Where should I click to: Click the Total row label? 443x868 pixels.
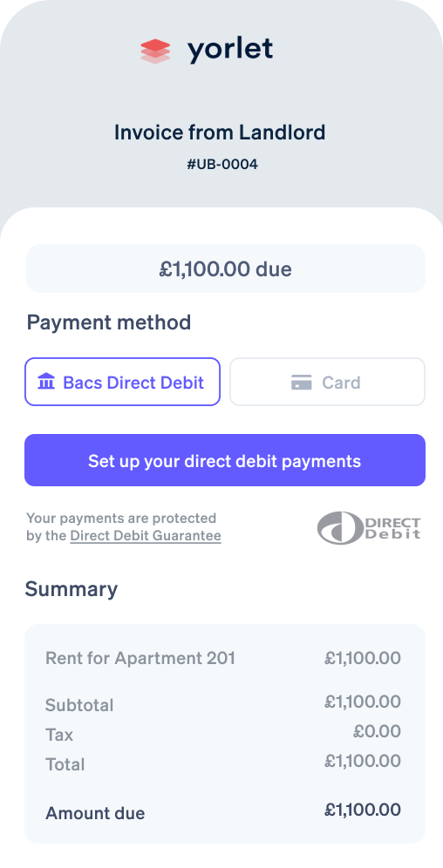65,764
